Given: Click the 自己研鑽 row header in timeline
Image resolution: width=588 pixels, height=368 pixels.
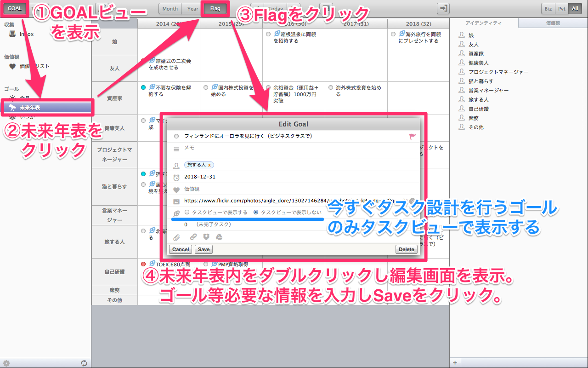Looking at the screenshot, I should (x=114, y=272).
